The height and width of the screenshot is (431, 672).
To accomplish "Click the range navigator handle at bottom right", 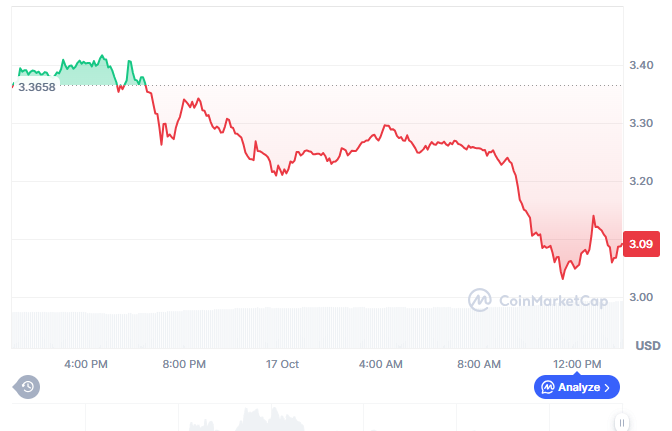I will click(621, 422).
